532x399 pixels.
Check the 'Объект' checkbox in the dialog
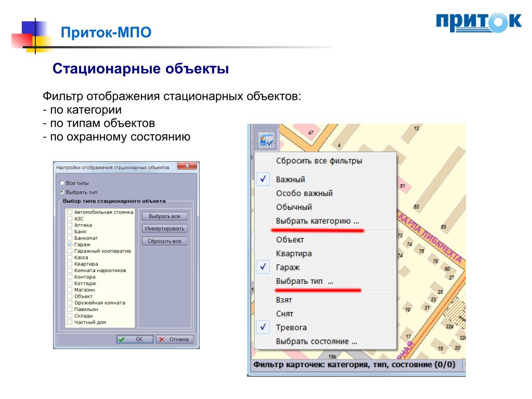coord(70,296)
